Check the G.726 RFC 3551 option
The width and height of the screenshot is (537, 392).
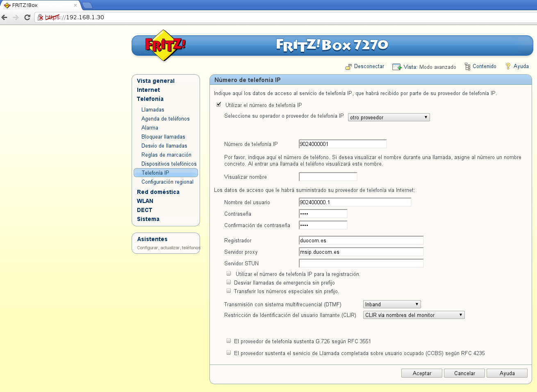(x=229, y=341)
